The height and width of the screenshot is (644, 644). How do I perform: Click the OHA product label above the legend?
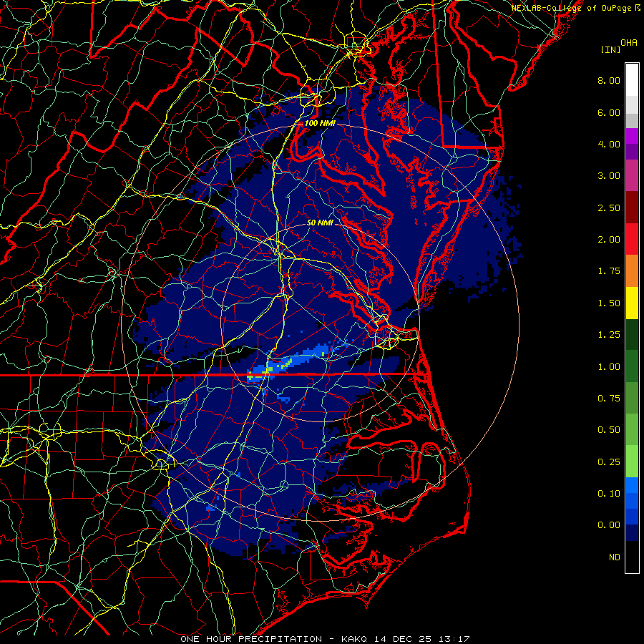point(629,43)
